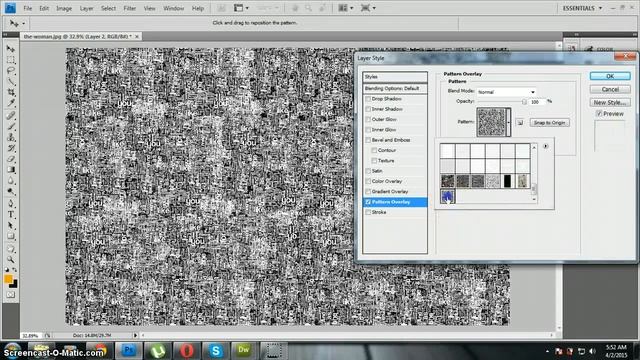640x360 pixels.
Task: Select the History Brush tool
Action: pos(11,148)
